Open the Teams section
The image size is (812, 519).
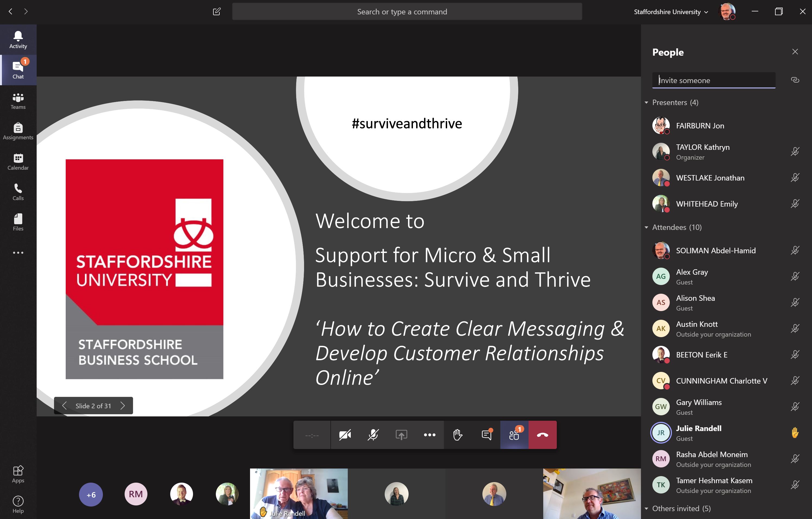tap(18, 101)
